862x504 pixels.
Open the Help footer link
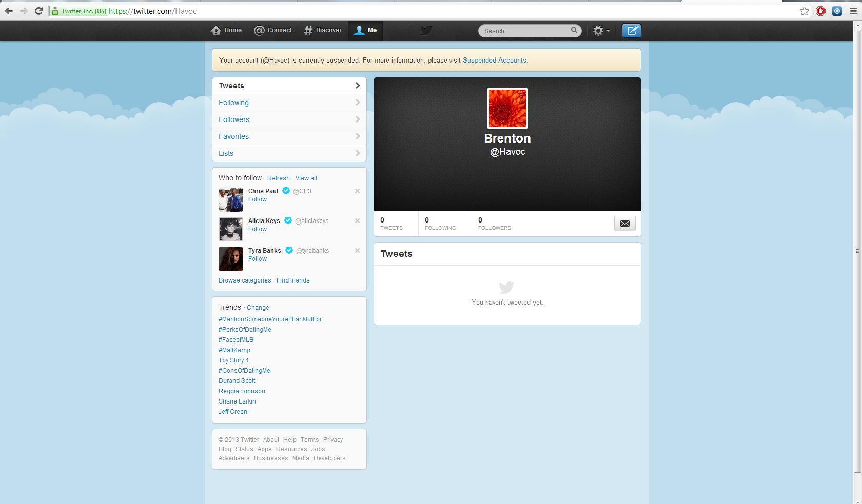point(290,440)
